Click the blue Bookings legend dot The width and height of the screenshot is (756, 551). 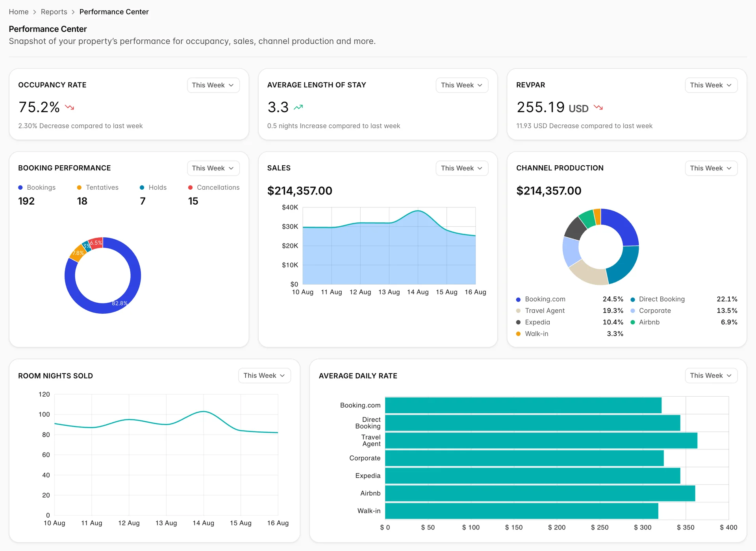coord(20,188)
